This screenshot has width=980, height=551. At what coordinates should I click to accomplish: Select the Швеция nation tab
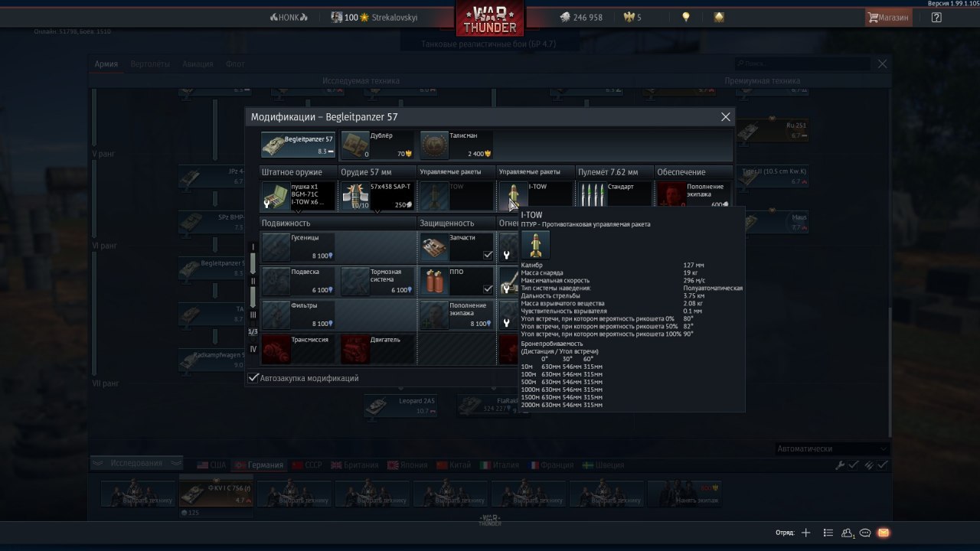click(603, 465)
